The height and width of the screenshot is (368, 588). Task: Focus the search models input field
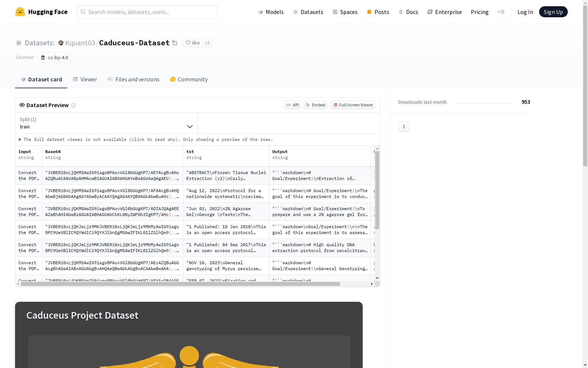(x=147, y=12)
